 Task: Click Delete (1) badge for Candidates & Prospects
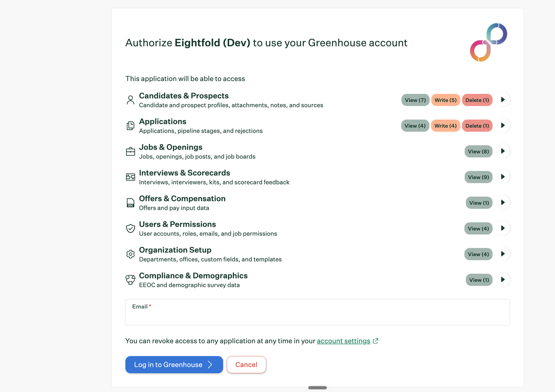click(477, 100)
